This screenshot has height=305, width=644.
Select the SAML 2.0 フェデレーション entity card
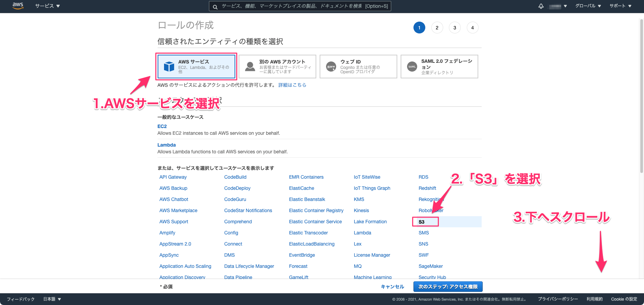(x=439, y=67)
